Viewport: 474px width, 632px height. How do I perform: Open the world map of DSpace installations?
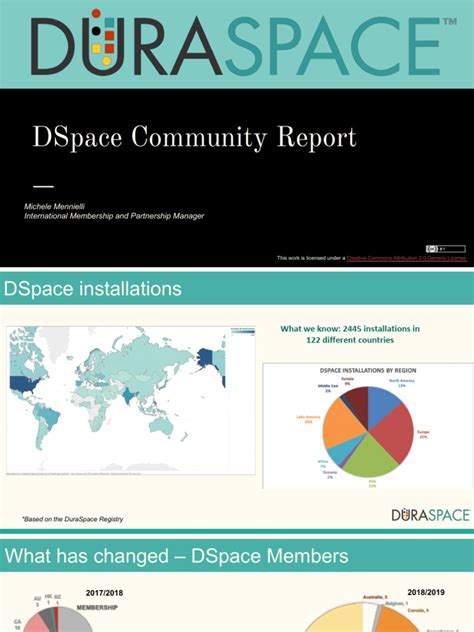(x=131, y=400)
